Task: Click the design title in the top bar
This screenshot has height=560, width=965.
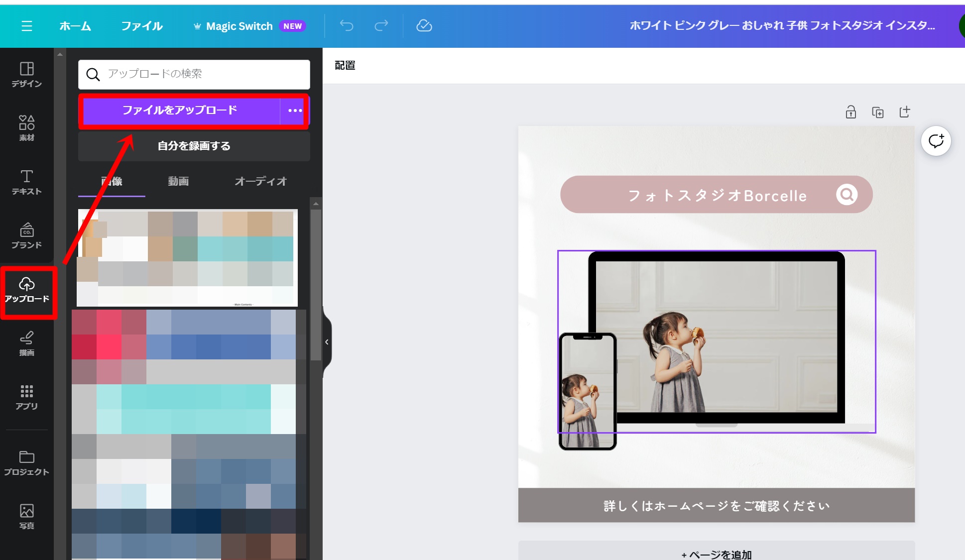Action: point(782,25)
